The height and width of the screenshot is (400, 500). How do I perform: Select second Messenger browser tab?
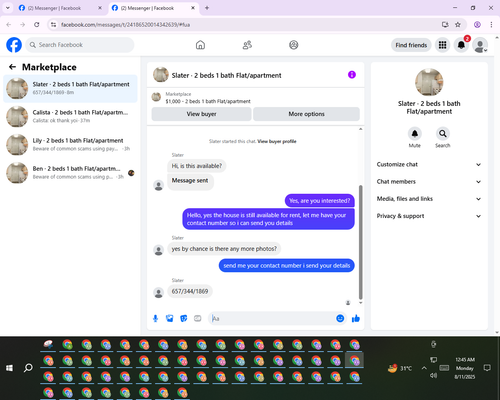pyautogui.click(x=153, y=8)
